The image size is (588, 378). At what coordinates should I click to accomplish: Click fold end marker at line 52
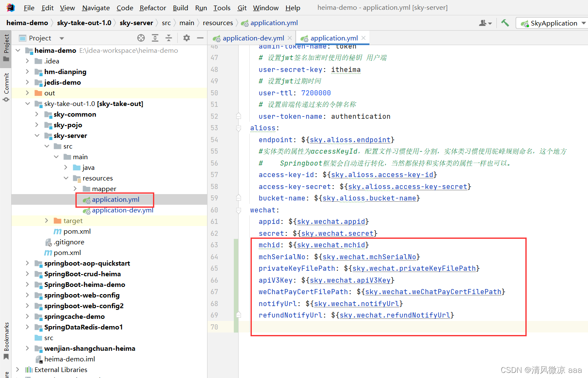tap(239, 116)
